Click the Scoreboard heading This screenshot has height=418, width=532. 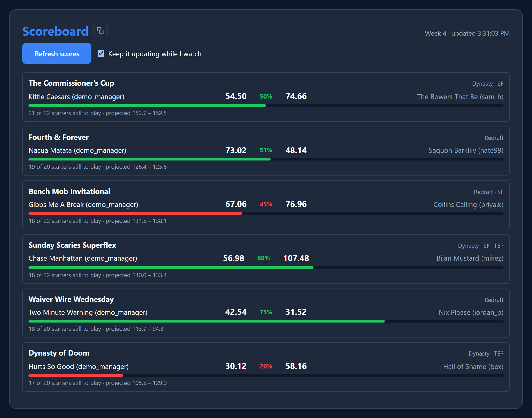point(55,31)
